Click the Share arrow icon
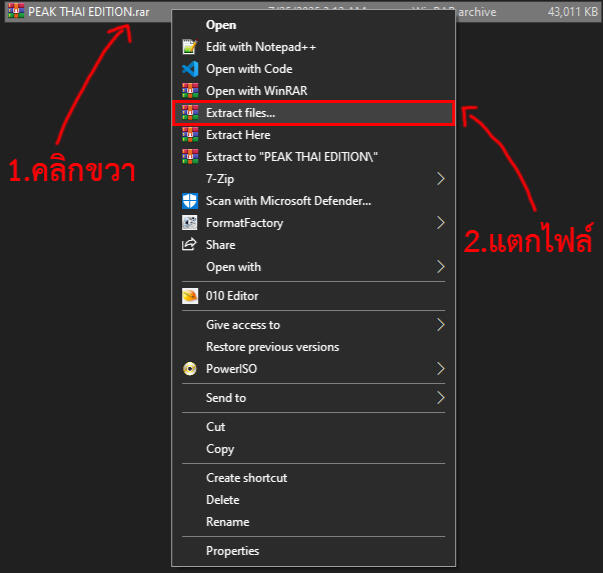This screenshot has width=603, height=573. tap(190, 245)
